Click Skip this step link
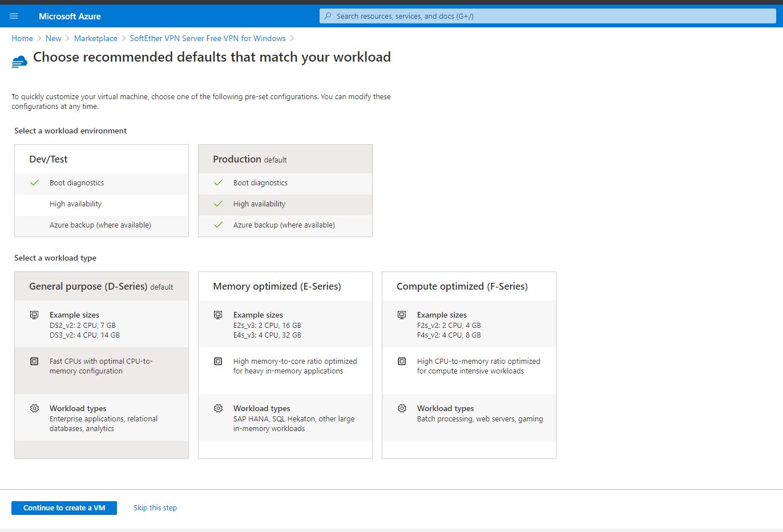 click(x=155, y=508)
